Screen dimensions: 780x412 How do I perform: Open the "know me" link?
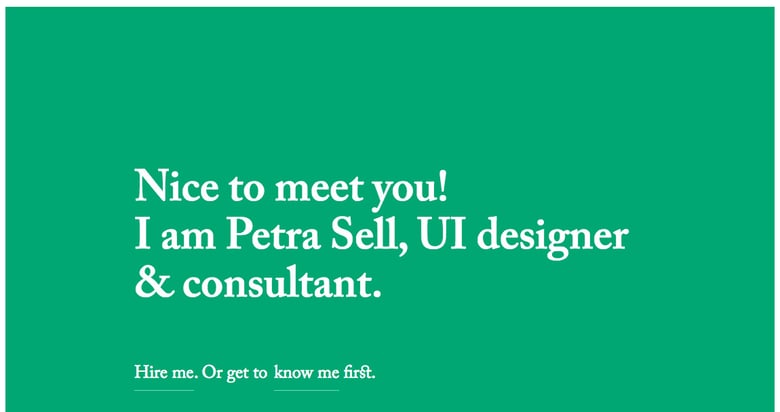click(x=306, y=373)
